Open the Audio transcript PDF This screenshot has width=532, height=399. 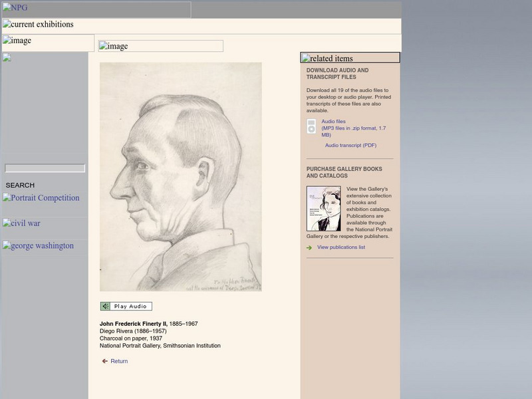click(x=349, y=144)
